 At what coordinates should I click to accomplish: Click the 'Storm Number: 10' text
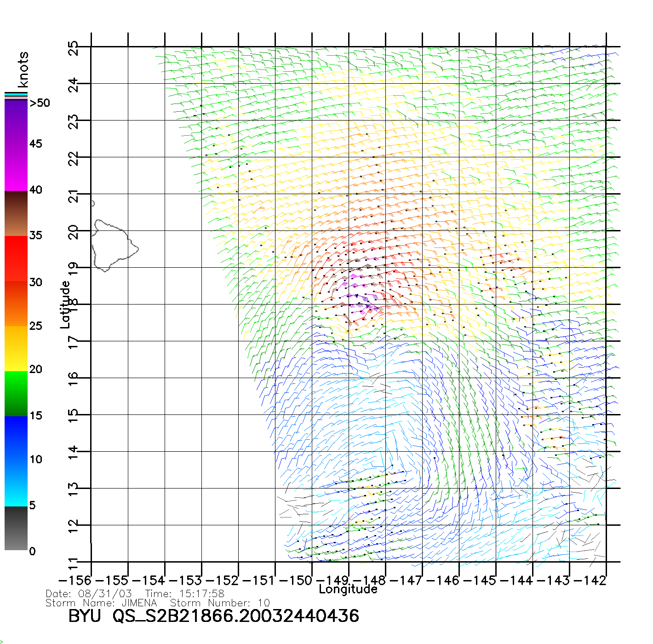point(220,603)
